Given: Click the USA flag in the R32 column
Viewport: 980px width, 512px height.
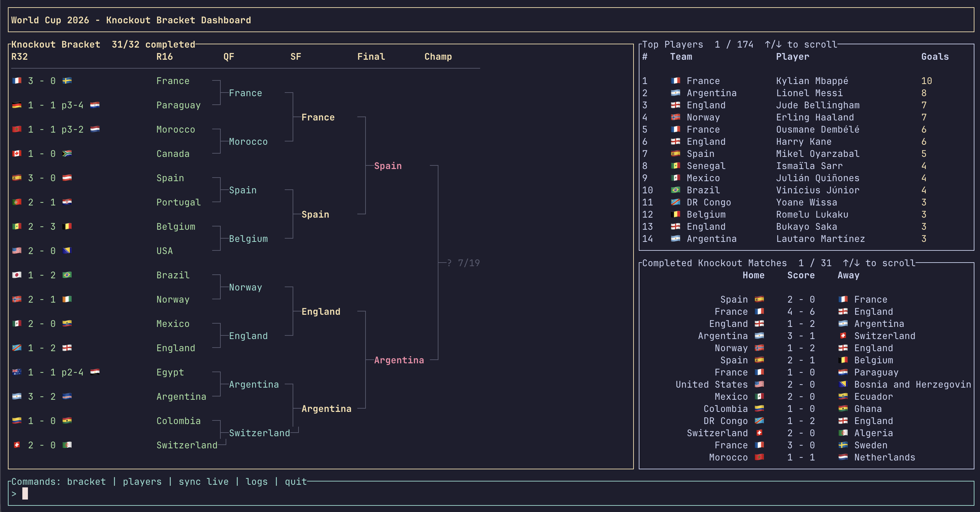Looking at the screenshot, I should tap(17, 251).
